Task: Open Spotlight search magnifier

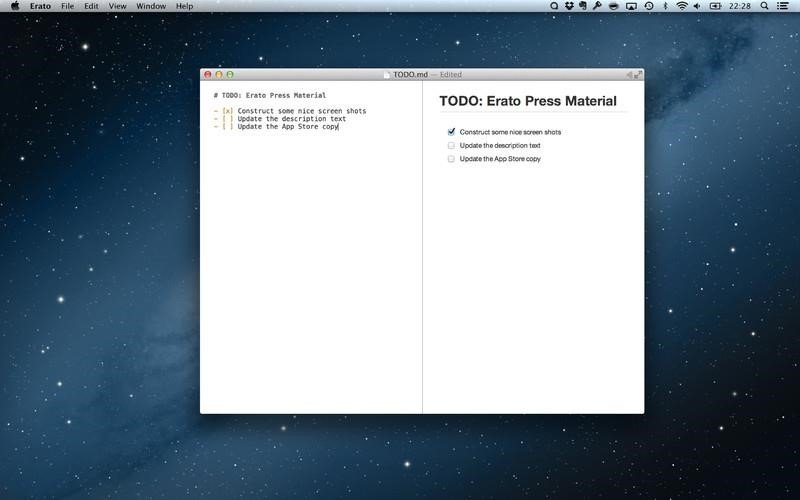Action: coord(764,6)
